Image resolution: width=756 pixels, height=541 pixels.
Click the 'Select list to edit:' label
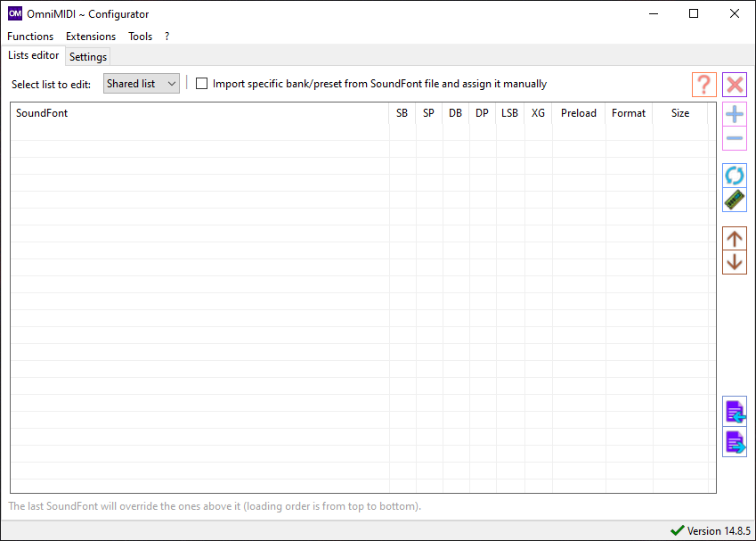point(51,85)
